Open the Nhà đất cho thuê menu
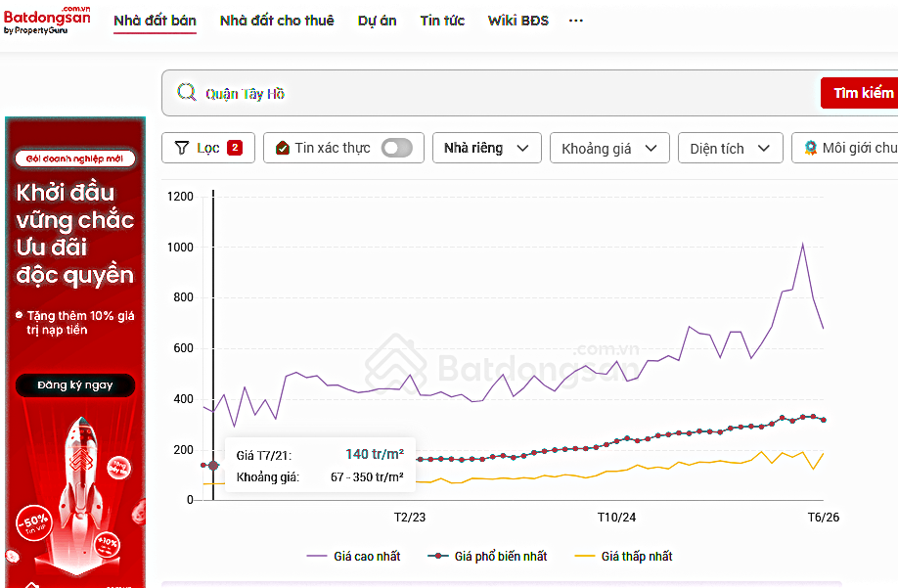This screenshot has height=588, width=898. click(277, 21)
